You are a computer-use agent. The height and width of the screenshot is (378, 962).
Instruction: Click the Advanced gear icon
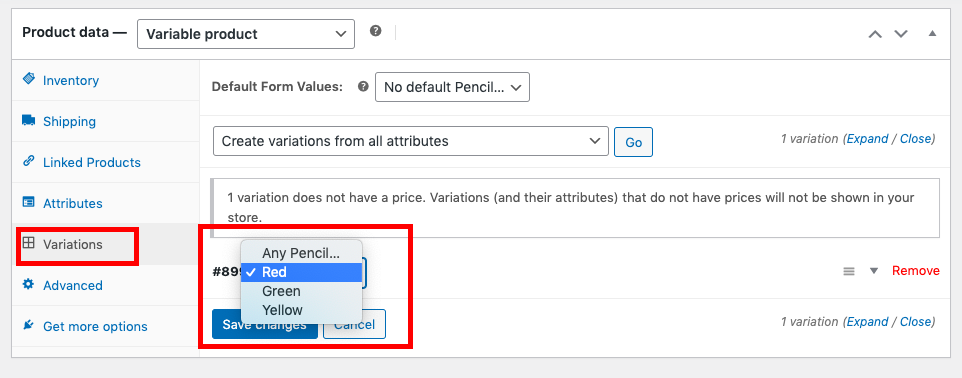29,284
